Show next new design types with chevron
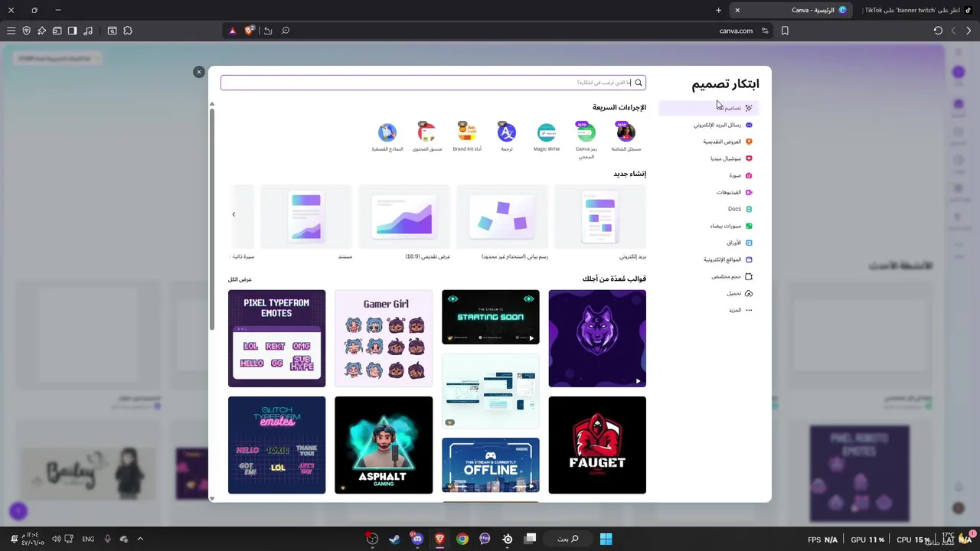Image resolution: width=980 pixels, height=551 pixels. 234,214
